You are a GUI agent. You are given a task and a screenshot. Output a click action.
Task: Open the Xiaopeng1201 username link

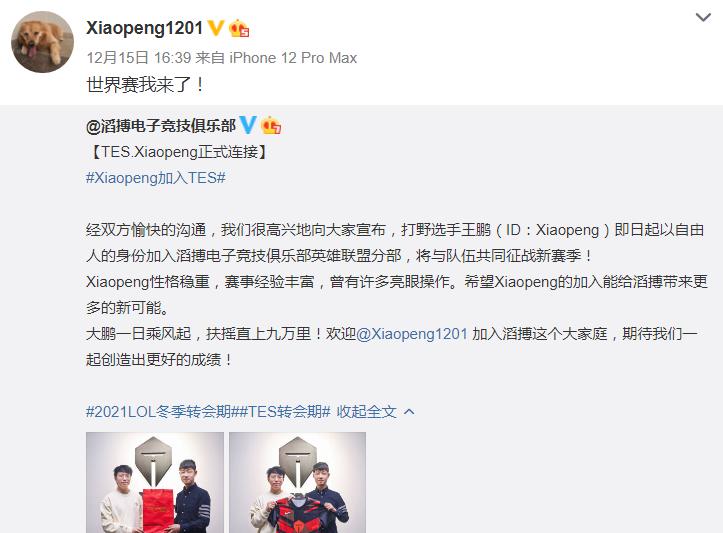(144, 28)
